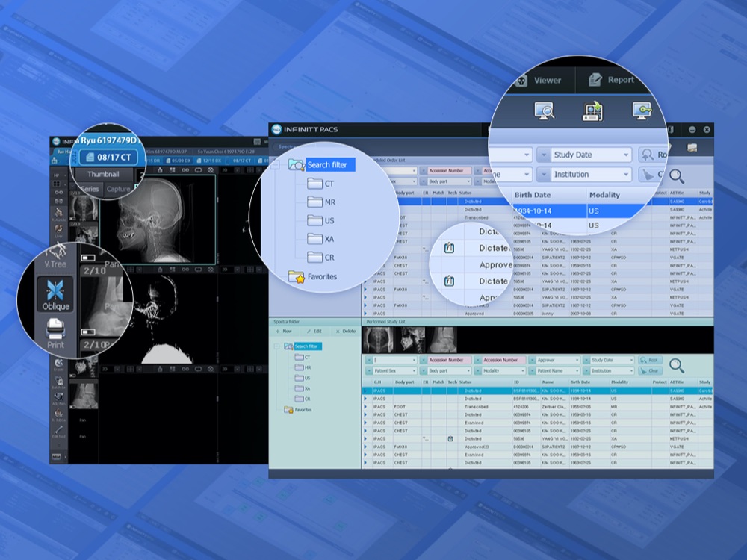Screen dimensions: 747x560
Task: Expand the Patient Sex dropdown in the lower panel
Action: point(391,370)
